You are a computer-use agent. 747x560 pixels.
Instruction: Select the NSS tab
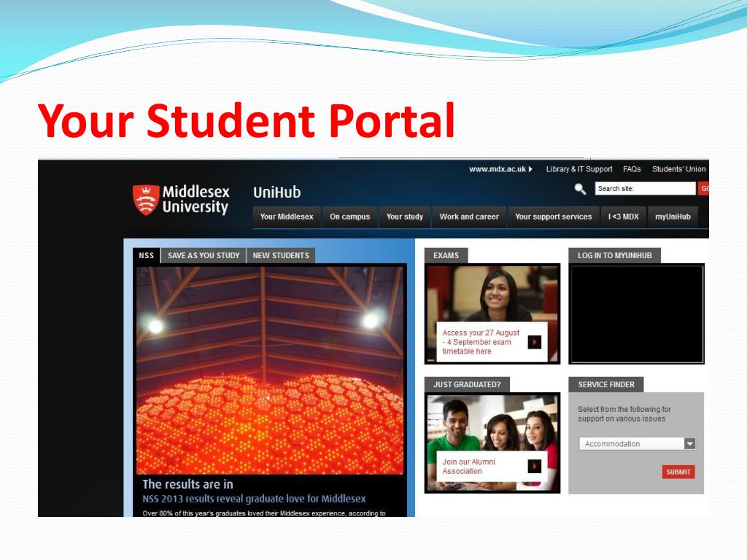tap(146, 256)
